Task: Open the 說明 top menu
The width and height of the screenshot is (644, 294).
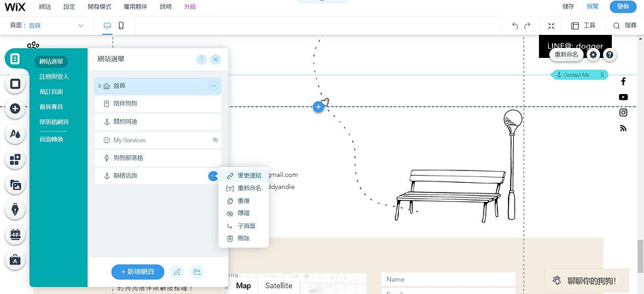Action: (x=166, y=7)
